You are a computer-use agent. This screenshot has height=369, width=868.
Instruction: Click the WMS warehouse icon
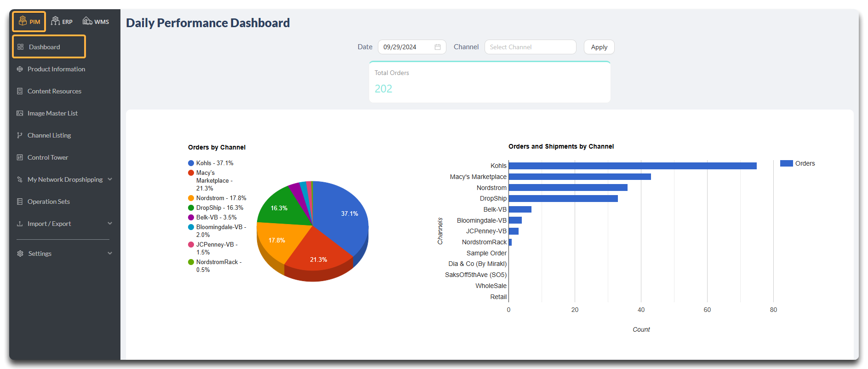[87, 21]
